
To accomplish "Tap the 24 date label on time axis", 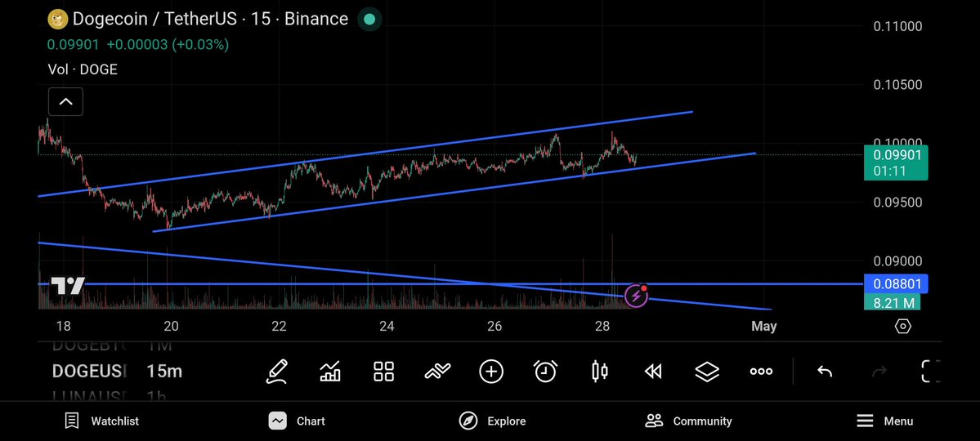I will coord(387,326).
